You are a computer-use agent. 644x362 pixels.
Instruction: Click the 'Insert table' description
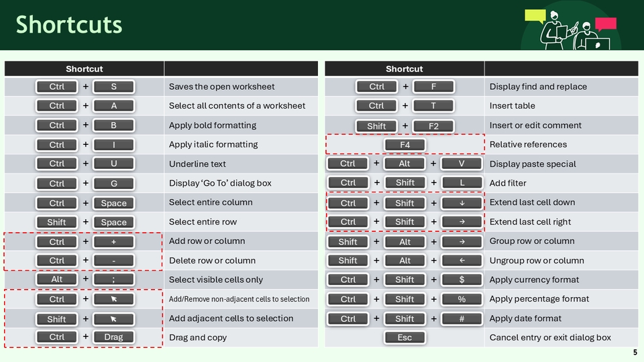point(512,105)
